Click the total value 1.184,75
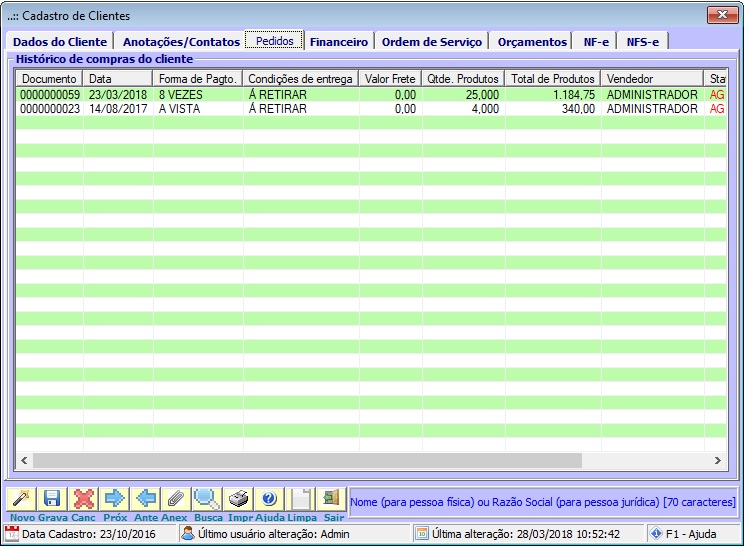 click(x=574, y=94)
